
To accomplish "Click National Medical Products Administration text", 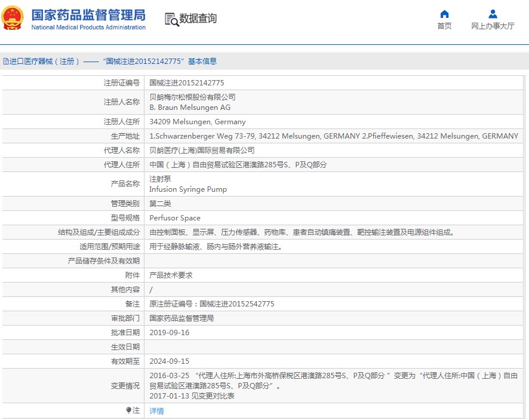I will pyautogui.click(x=88, y=27).
